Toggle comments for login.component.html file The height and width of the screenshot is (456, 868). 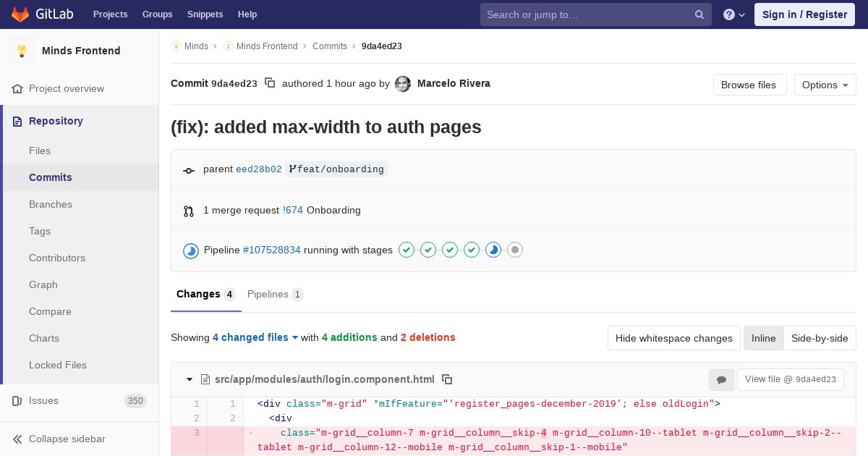[x=720, y=379]
